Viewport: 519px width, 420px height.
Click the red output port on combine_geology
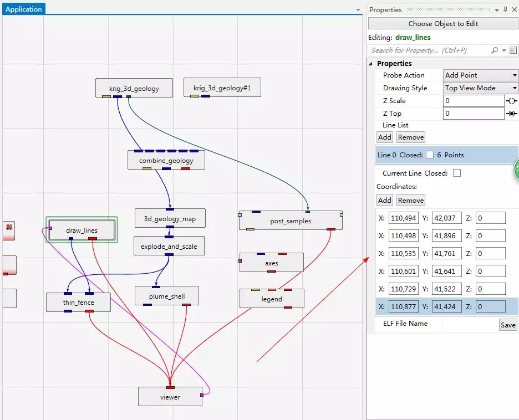186,168
